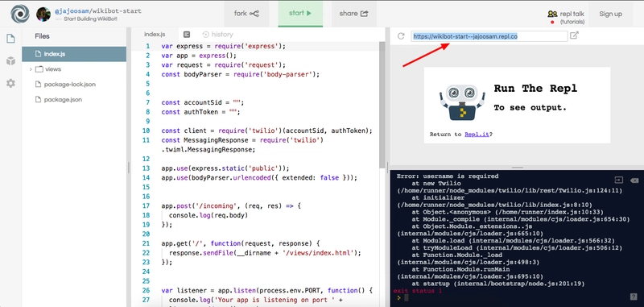The image size is (644, 307).
Task: Click the refresh icon beside the URL bar
Action: click(x=401, y=36)
